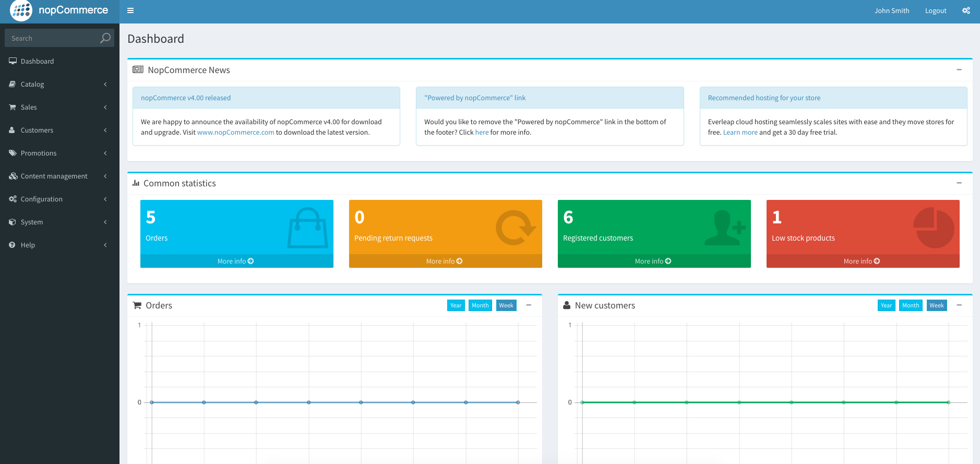Click the search magnifier icon
This screenshot has width=980, height=464.
pyautogui.click(x=105, y=38)
